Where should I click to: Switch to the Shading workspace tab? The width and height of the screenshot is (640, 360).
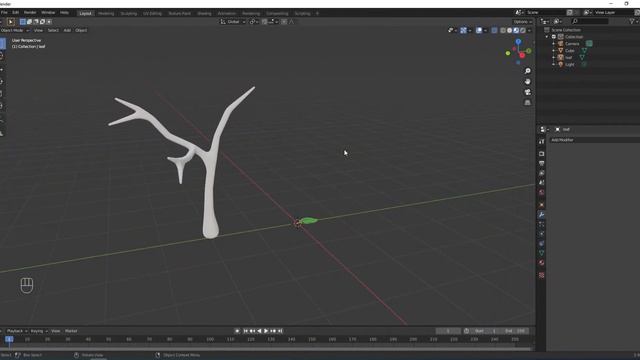click(x=204, y=13)
